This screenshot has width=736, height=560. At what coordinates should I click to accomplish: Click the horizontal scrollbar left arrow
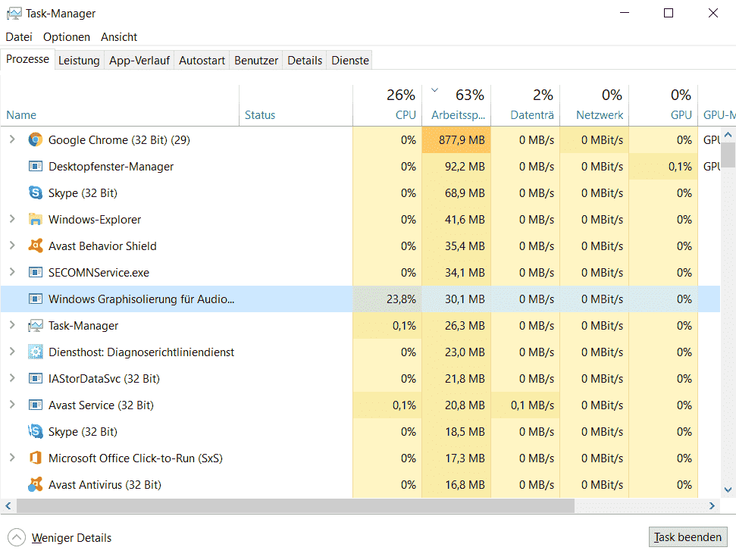click(8, 505)
